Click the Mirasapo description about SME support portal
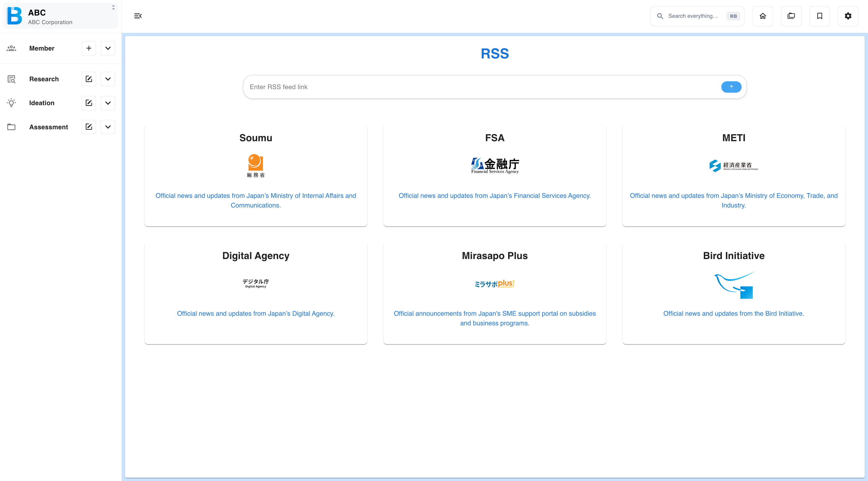Screen dimensions: 868x481 [x=495, y=318]
